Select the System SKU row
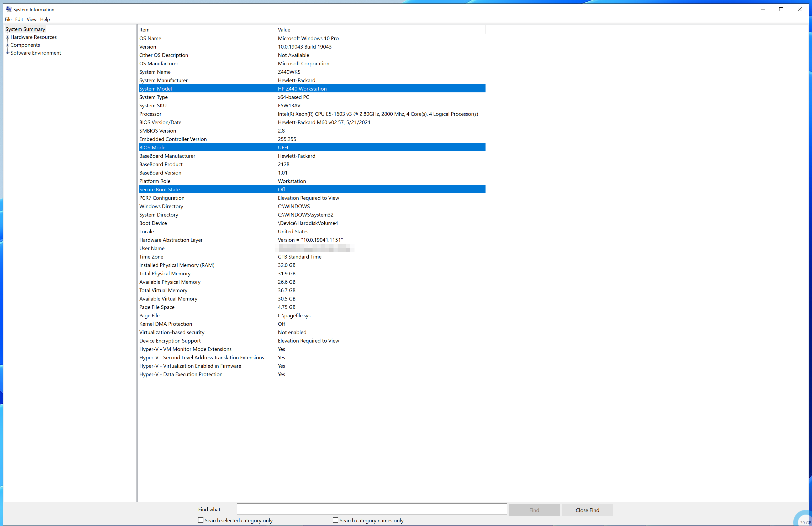The image size is (812, 526). pyautogui.click(x=312, y=106)
